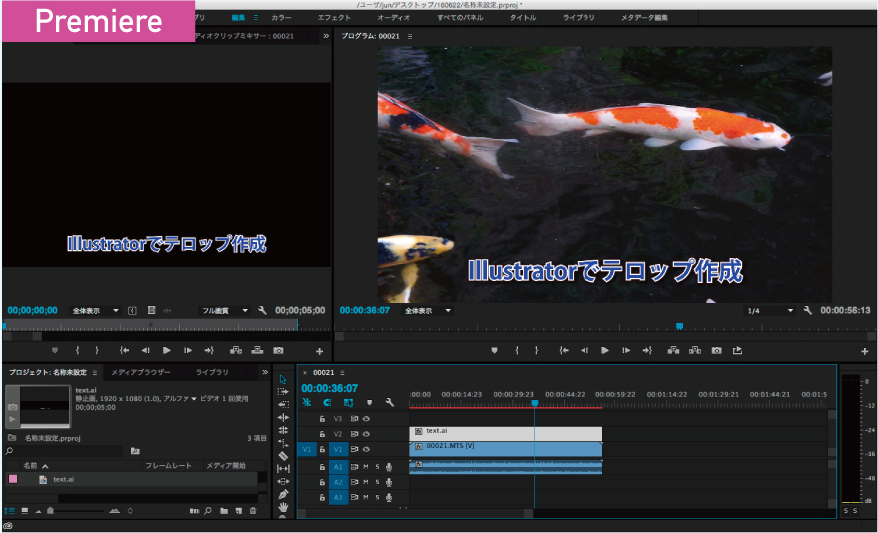Open Project panel menu icon
The width and height of the screenshot is (878, 533).
tap(95, 373)
